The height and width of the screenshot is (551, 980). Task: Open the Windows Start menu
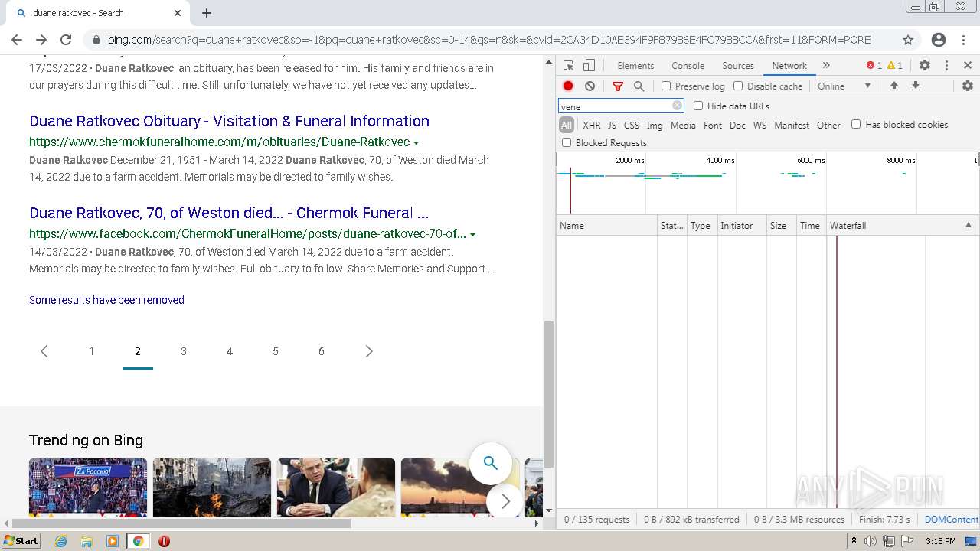tap(21, 541)
